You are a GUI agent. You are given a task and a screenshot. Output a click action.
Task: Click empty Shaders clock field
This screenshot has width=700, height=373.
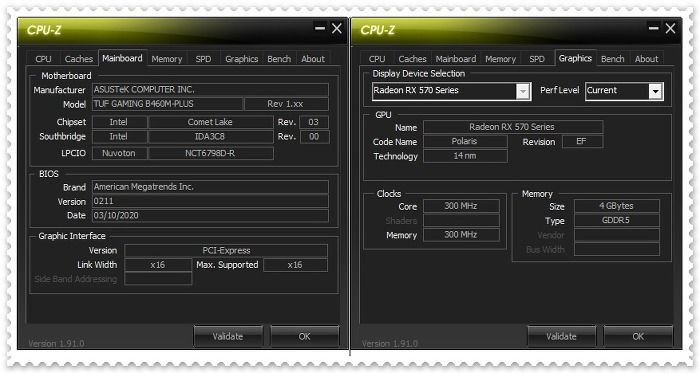(x=461, y=220)
